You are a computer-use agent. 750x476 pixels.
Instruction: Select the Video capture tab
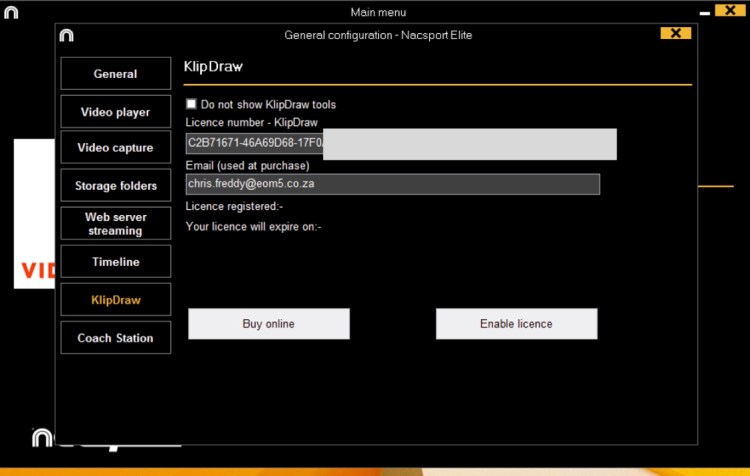point(115,148)
